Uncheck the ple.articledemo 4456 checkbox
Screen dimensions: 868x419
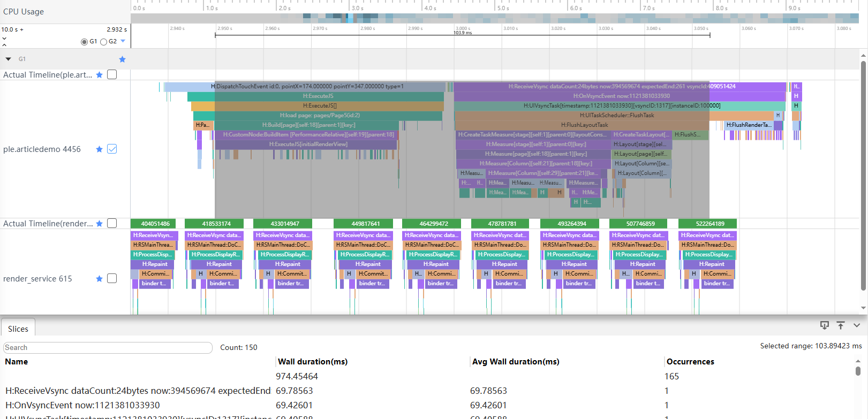[x=112, y=149]
